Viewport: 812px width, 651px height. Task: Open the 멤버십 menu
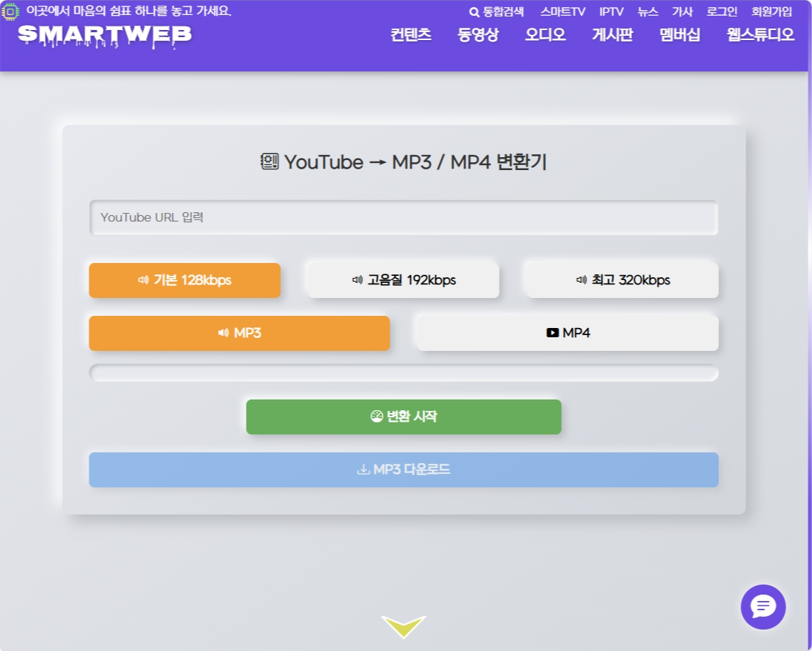pos(680,35)
